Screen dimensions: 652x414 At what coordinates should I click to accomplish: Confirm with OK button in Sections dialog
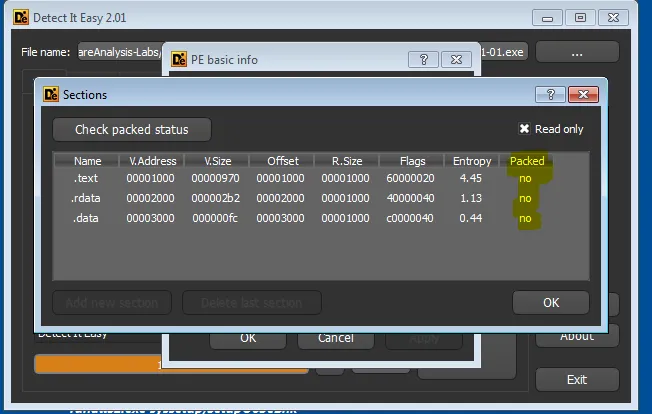pyautogui.click(x=551, y=303)
